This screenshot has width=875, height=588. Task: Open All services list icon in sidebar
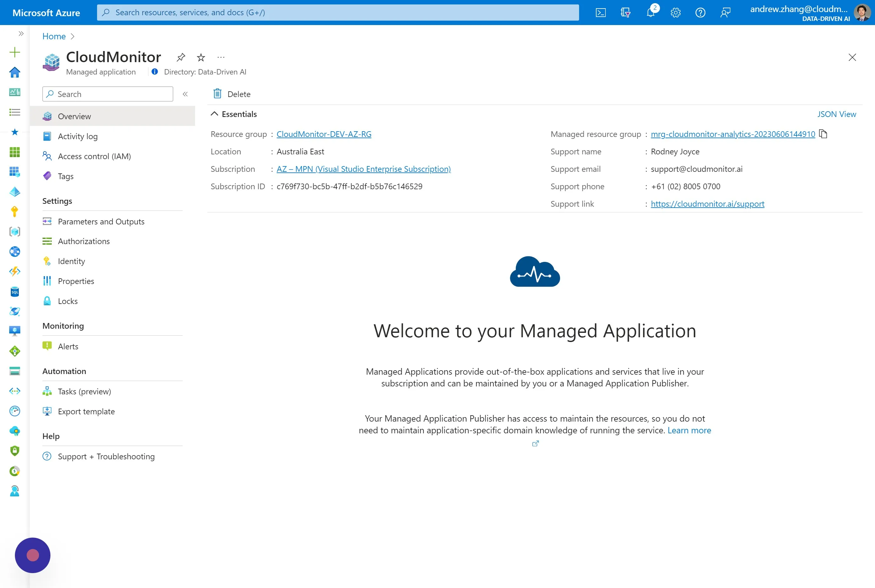coord(15,112)
